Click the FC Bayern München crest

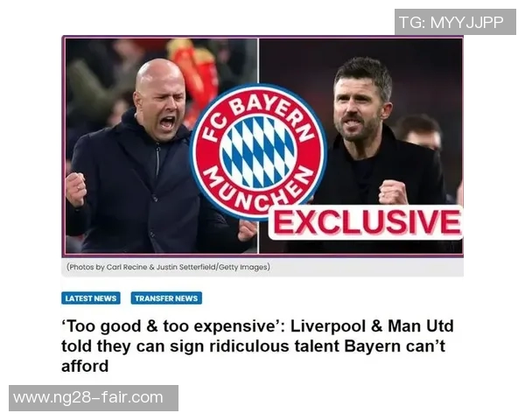pyautogui.click(x=258, y=151)
